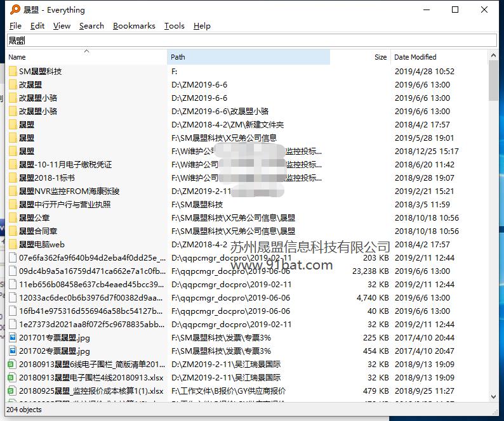Click date 2019/4/28 10:52
This screenshot has width=504, height=421.
coord(424,71)
